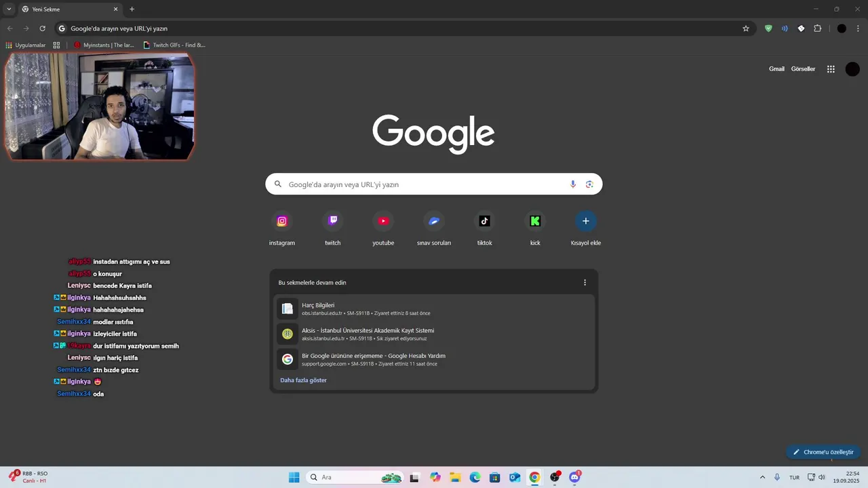
Task: Open Aksis İstanbul Üniversitesi recent page
Action: coord(434,334)
